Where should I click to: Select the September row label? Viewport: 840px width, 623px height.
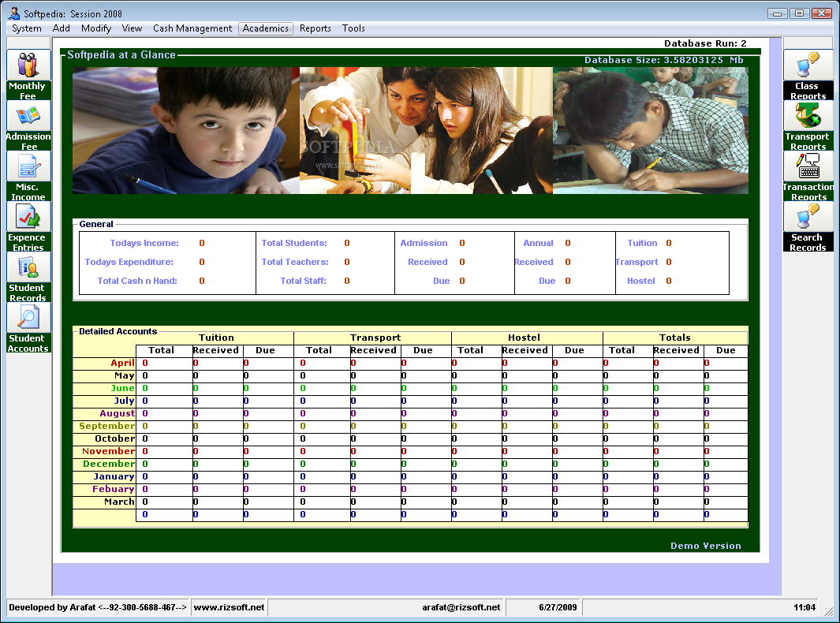107,426
